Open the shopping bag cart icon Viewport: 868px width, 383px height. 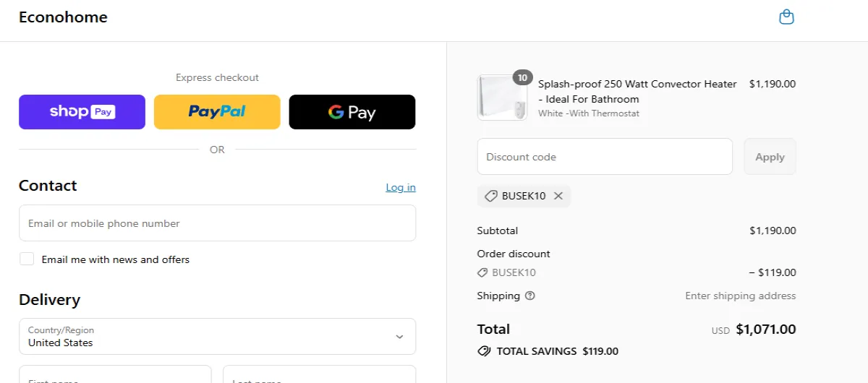click(x=786, y=17)
